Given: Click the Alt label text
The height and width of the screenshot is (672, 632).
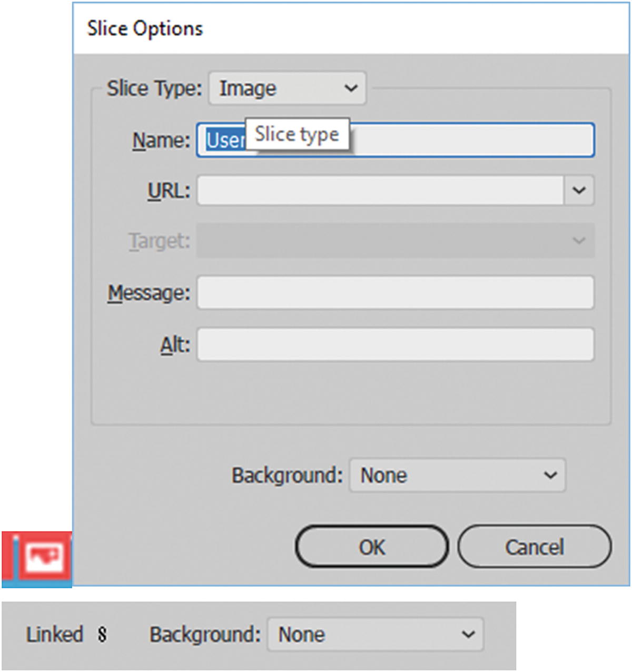Looking at the screenshot, I should [x=175, y=345].
